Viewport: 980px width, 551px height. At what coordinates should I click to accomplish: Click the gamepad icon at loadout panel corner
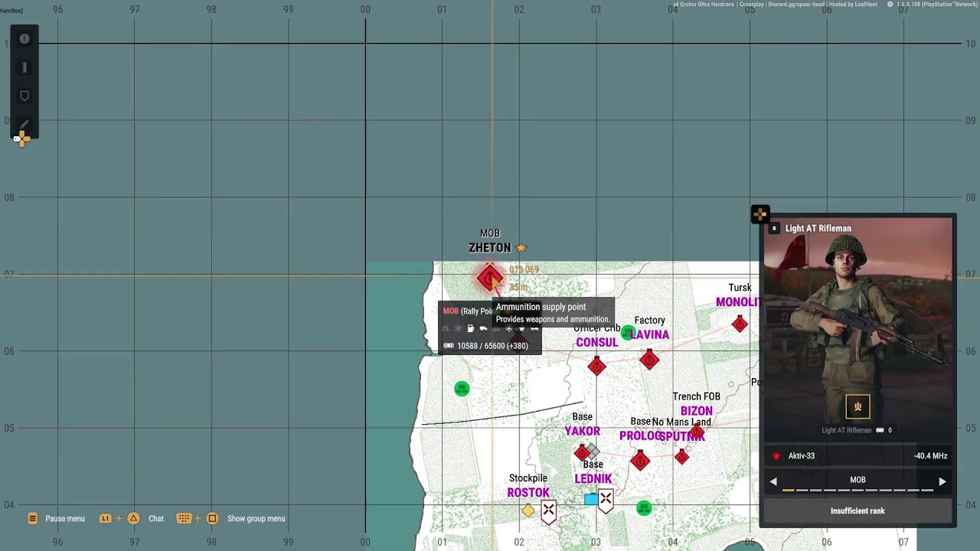(759, 215)
